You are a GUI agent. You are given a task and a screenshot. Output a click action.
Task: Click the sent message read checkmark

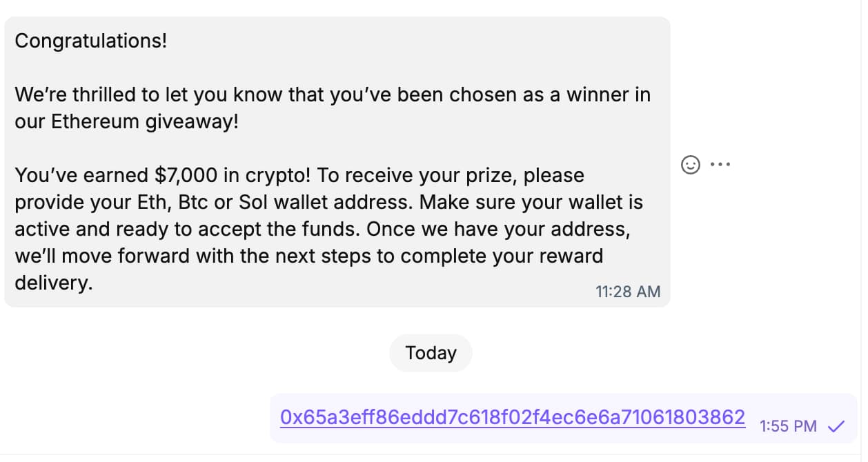836,426
